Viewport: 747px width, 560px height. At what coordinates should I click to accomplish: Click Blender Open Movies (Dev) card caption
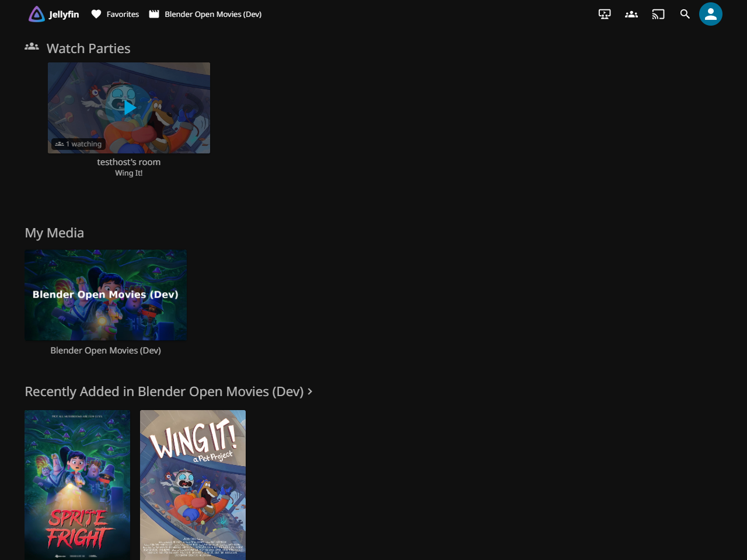point(106,351)
